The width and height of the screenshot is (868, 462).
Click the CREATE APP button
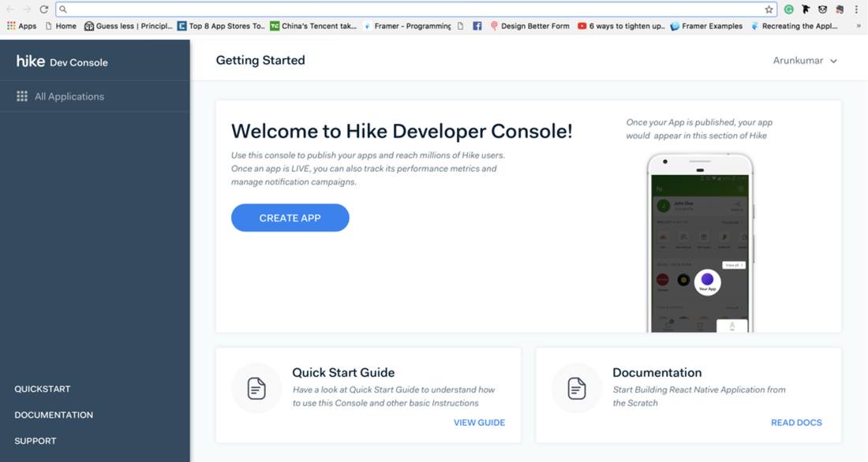pyautogui.click(x=290, y=218)
